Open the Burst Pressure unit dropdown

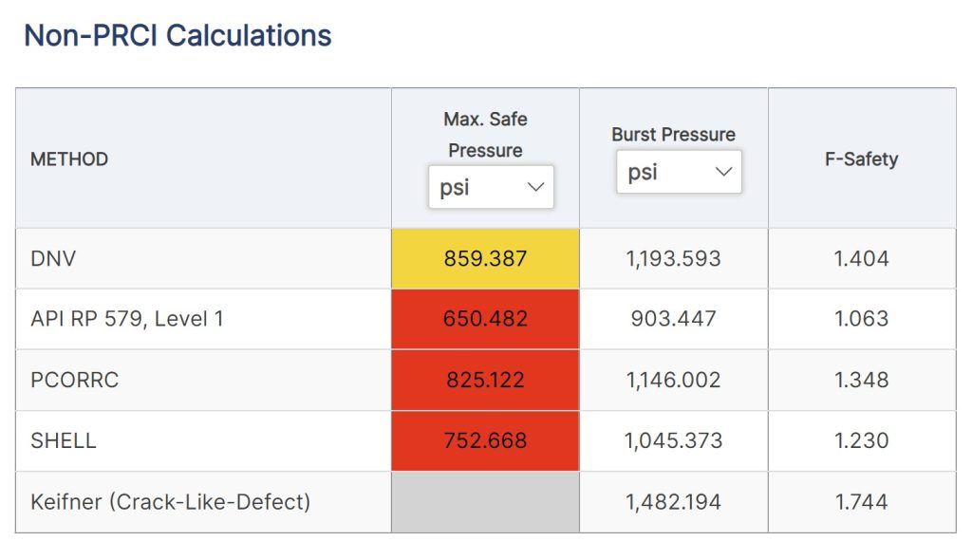(x=679, y=172)
